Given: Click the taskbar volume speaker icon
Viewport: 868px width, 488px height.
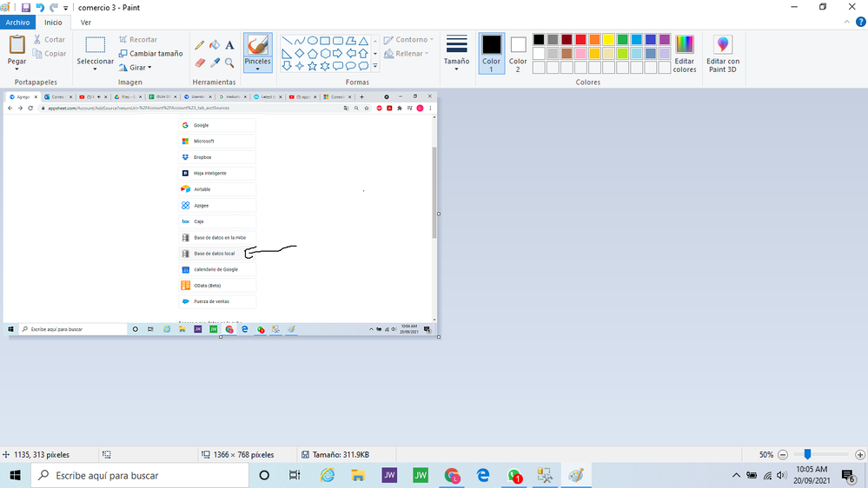Looking at the screenshot, I should click(x=782, y=475).
